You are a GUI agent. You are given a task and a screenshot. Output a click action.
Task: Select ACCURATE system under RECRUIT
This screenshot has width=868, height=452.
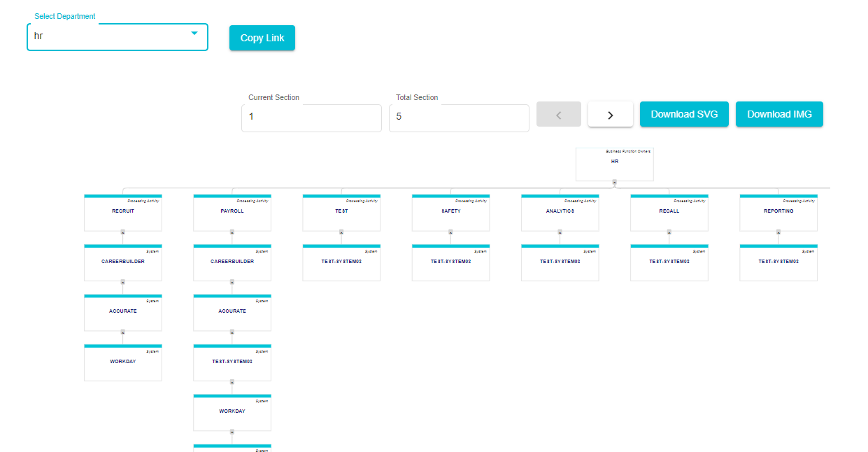pyautogui.click(x=123, y=313)
